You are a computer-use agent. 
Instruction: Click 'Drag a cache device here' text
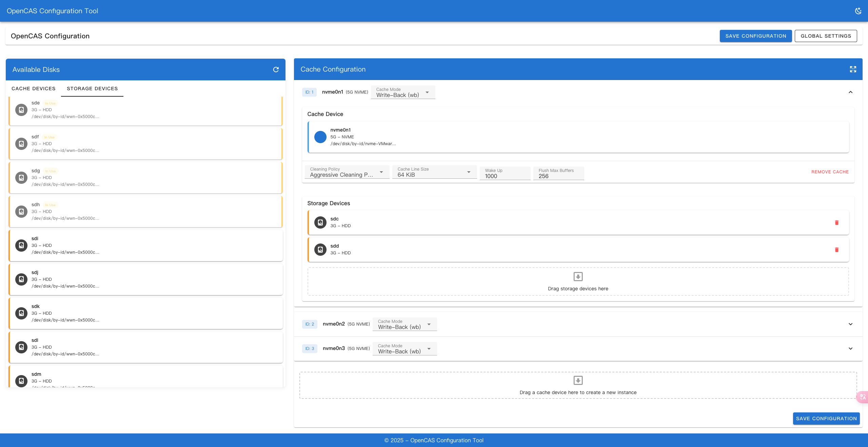(578, 393)
